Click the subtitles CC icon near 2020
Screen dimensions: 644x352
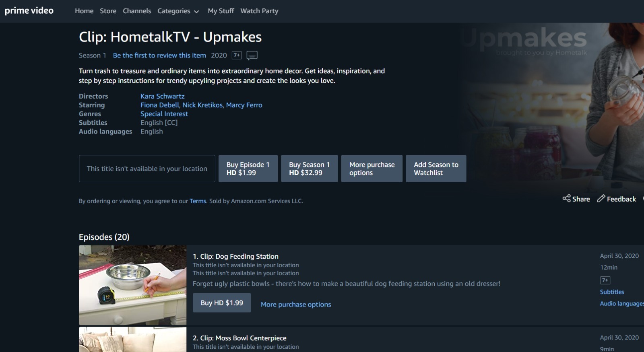click(252, 56)
